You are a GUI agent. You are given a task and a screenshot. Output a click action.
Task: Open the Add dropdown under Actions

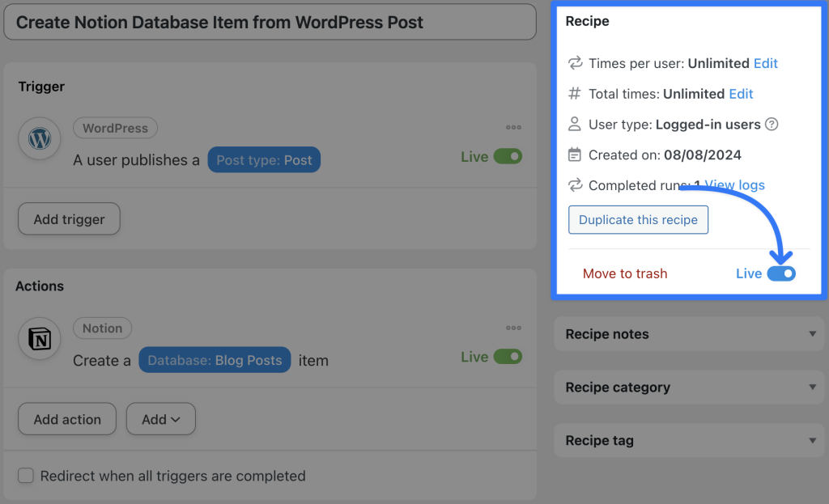[x=160, y=419]
